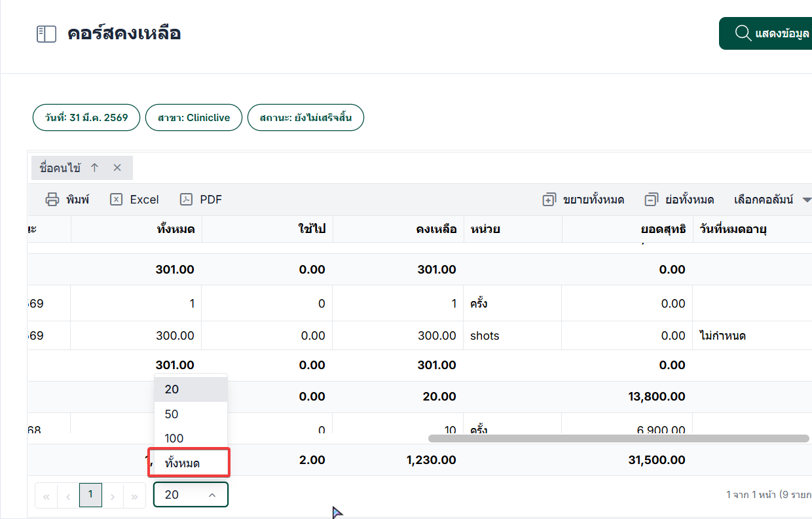812x519 pixels.
Task: Remove the ชื่อคนไข้ grouping with X
Action: (x=117, y=168)
